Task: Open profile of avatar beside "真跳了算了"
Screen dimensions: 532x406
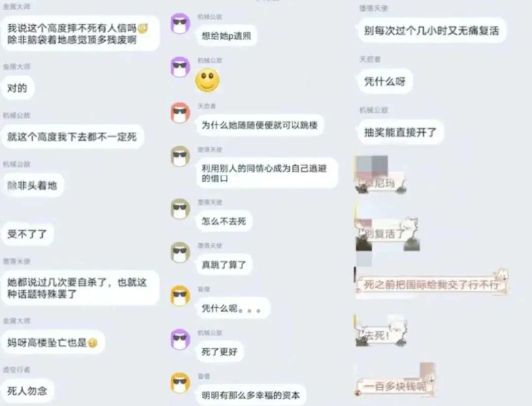Action: pyautogui.click(x=180, y=252)
